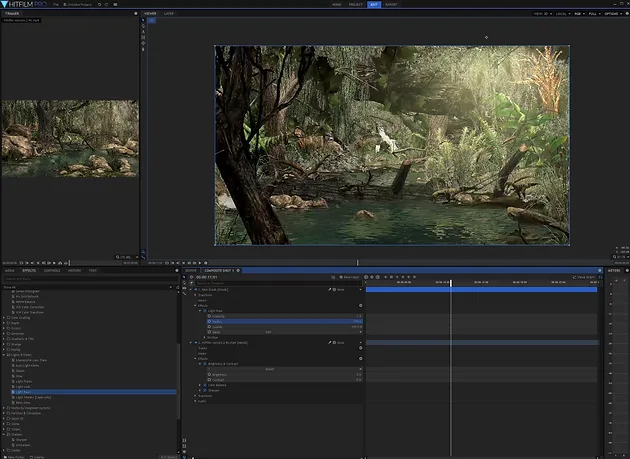Select Auto Light Flares effect
This screenshot has height=459, width=630.
coord(27,365)
